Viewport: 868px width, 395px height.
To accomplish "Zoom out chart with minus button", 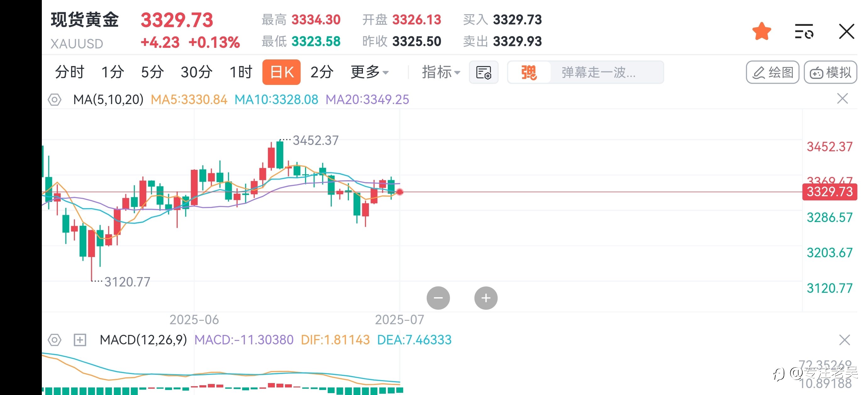I will pyautogui.click(x=438, y=298).
